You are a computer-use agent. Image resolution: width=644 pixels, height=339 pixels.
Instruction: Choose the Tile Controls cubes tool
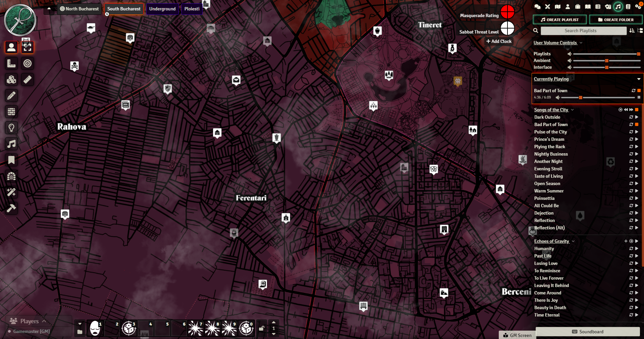tap(11, 79)
